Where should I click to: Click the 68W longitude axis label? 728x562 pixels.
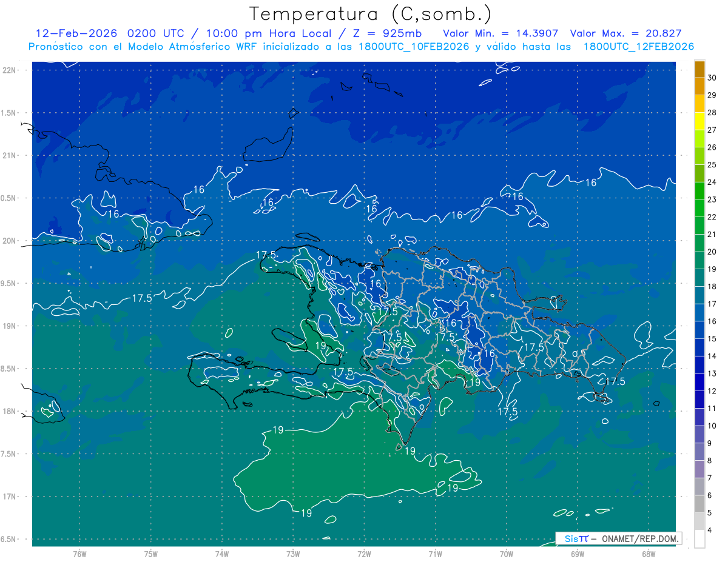coord(648,554)
